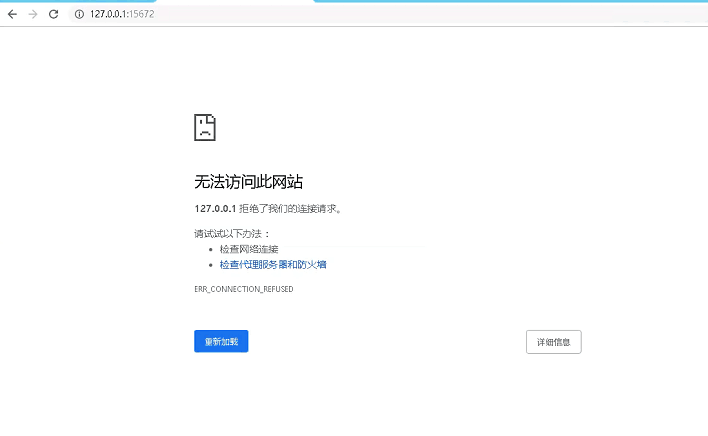Click the bullet before 检查网络连接
This screenshot has width=708, height=436.
click(211, 249)
